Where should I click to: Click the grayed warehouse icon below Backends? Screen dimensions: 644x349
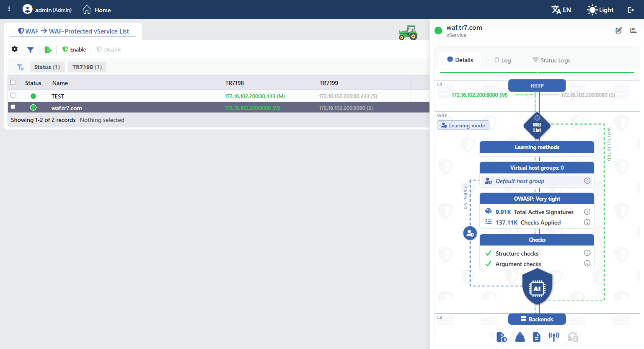(573, 337)
